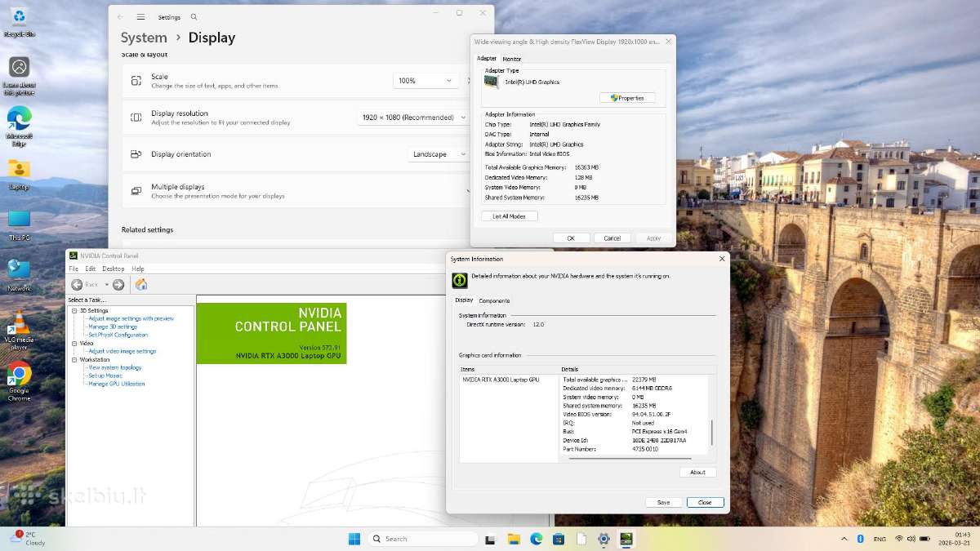Open the Network desktop icon
980x551 pixels.
pyautogui.click(x=19, y=275)
